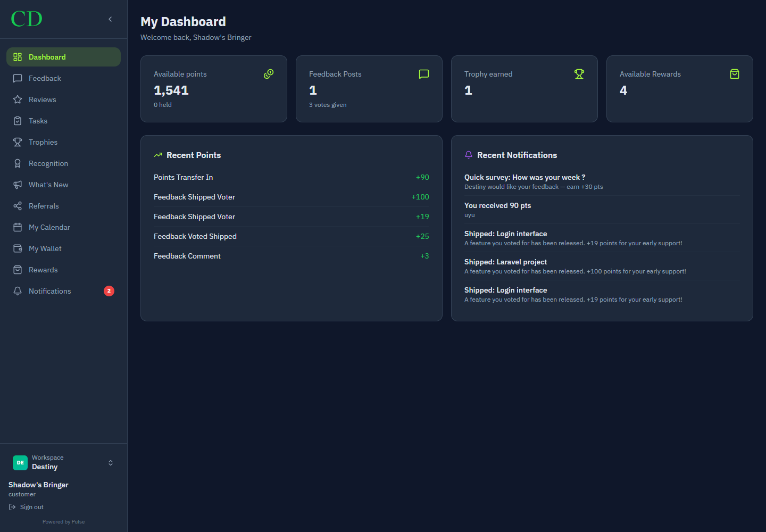The image size is (766, 532).
Task: Click the '0 held' text
Action: pos(163,105)
